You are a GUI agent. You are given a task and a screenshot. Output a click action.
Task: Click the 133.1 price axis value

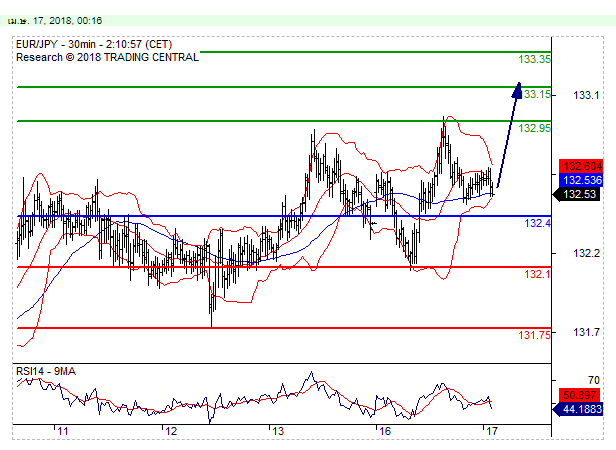tap(586, 95)
